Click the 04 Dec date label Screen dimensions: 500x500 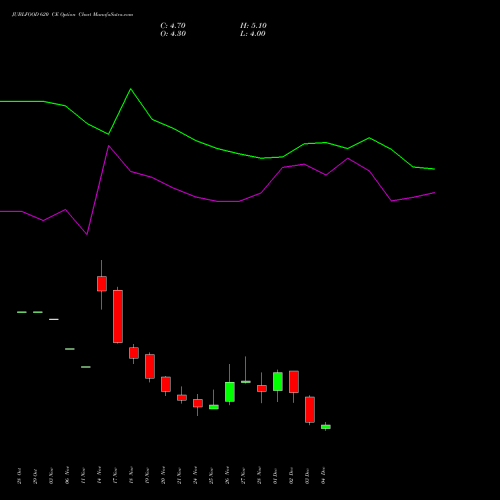tap(323, 476)
